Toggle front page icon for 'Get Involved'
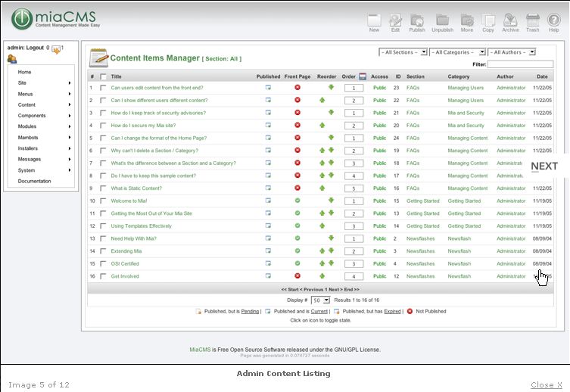Viewport: 570px width, 392px height. [x=297, y=276]
